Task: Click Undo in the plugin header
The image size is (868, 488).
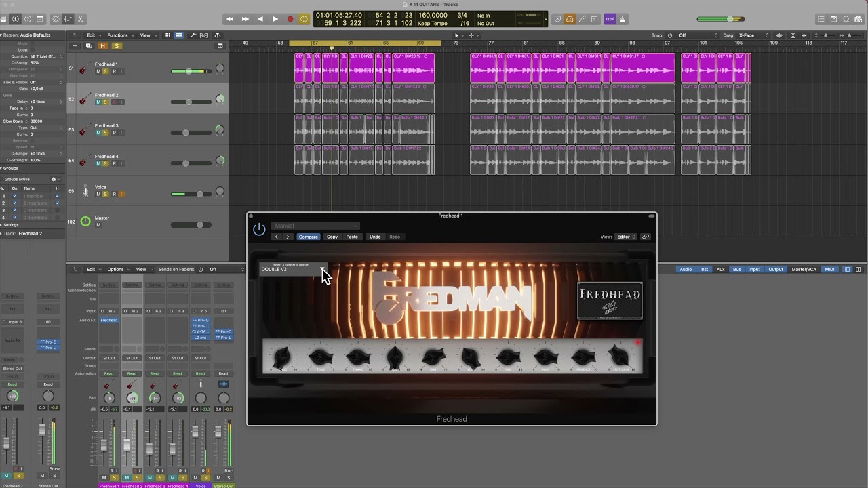Action: [x=375, y=237]
